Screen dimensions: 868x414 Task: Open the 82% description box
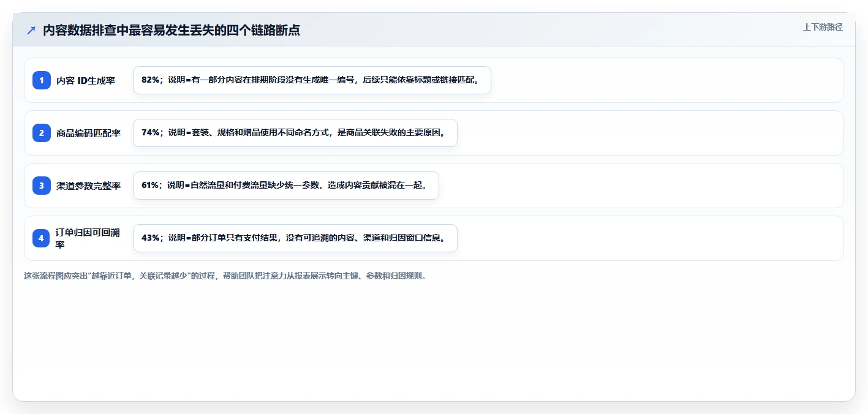point(312,80)
